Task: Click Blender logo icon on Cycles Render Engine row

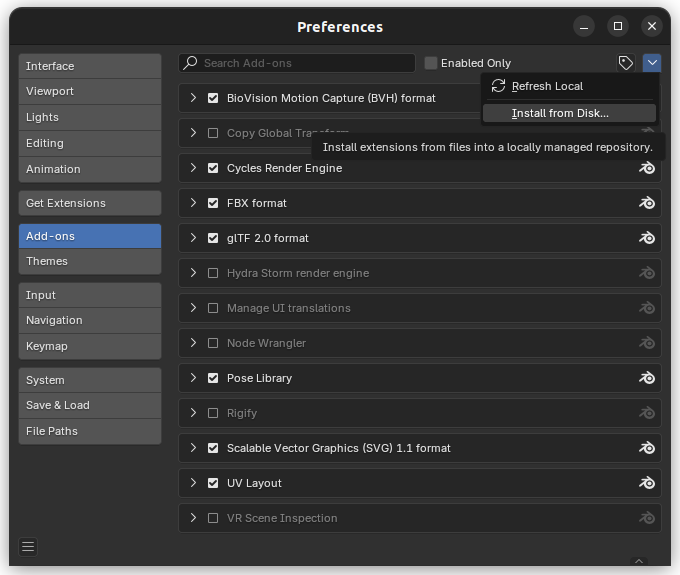Action: coord(647,168)
